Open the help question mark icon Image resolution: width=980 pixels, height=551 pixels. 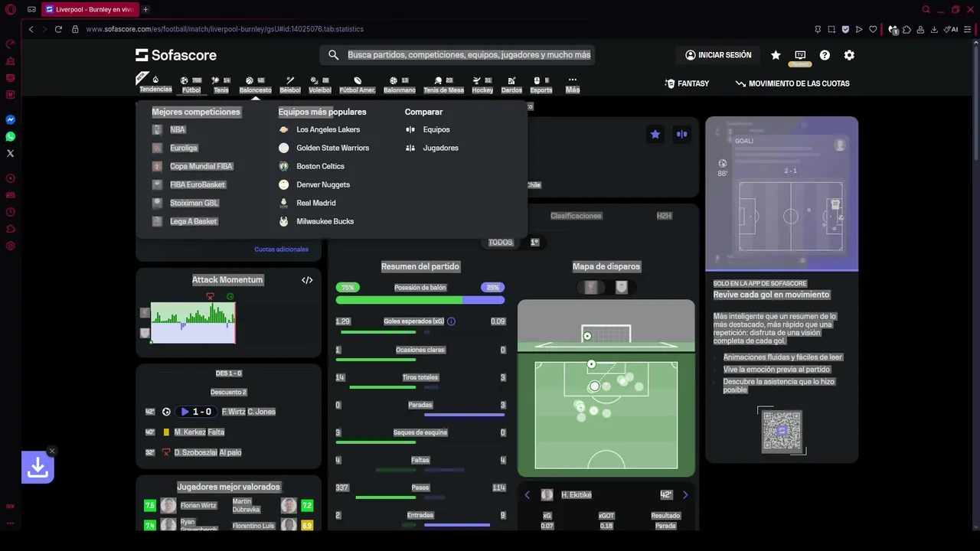(825, 55)
